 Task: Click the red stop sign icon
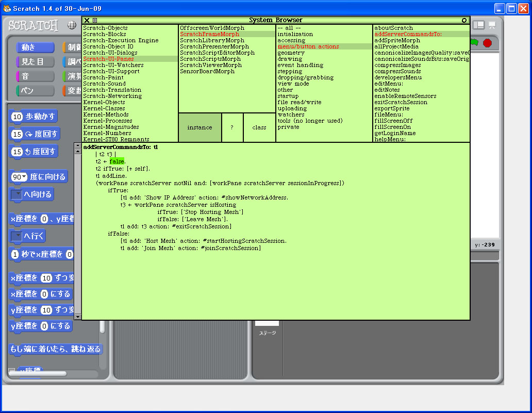(x=487, y=43)
